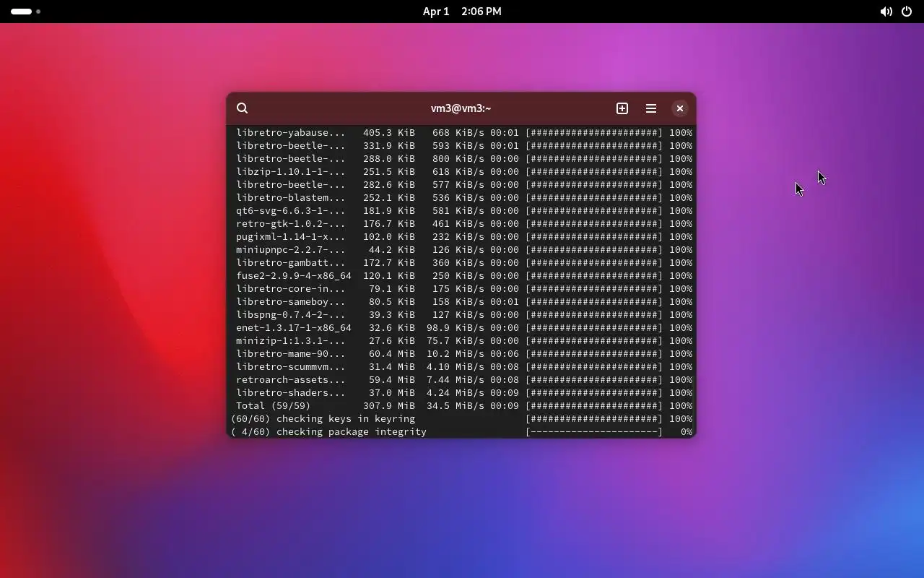Select the retro-gtk-1.0.2-... package line

[x=464, y=224]
